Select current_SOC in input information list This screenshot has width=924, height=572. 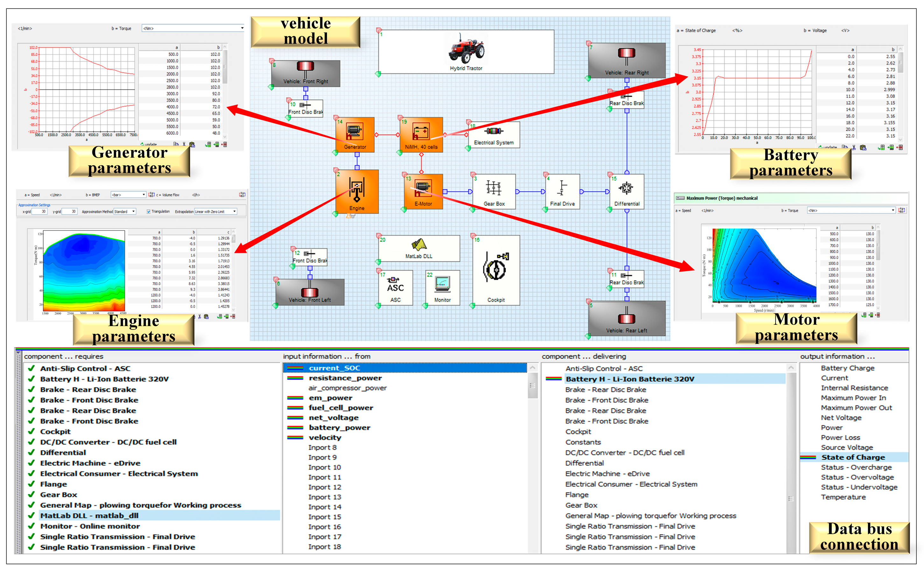pyautogui.click(x=334, y=368)
